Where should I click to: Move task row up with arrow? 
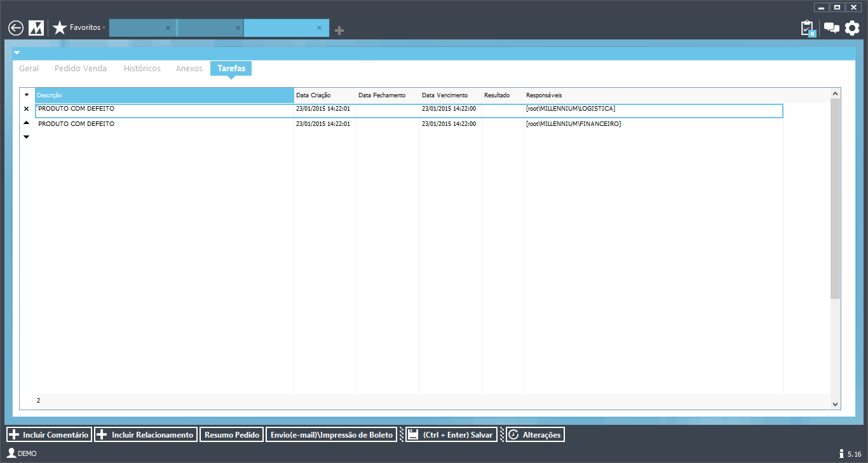coord(26,123)
